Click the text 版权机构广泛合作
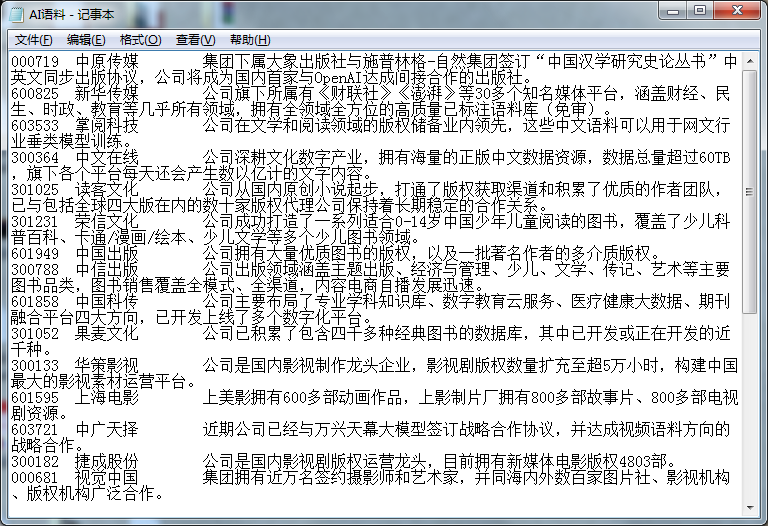This screenshot has height=526, width=768. 90,493
